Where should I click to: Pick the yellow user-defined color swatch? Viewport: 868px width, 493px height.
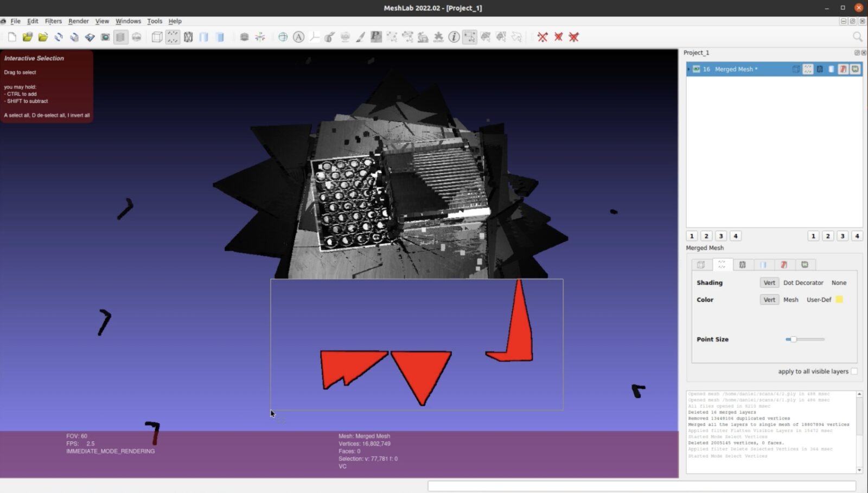pos(839,299)
